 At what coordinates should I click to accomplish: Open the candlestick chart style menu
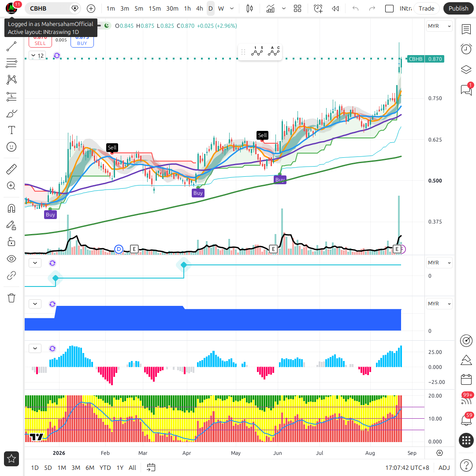point(249,8)
